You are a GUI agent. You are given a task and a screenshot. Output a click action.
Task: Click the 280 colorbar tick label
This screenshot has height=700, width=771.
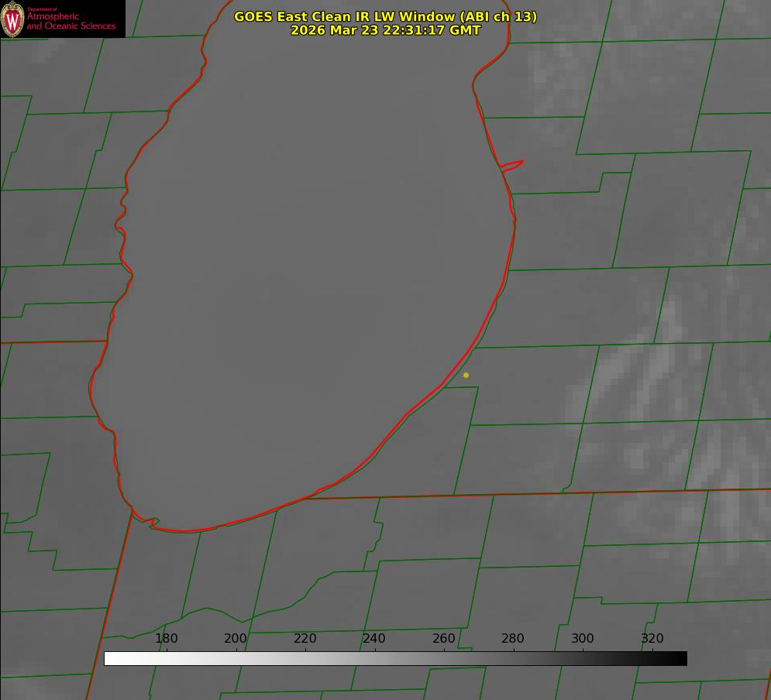pyautogui.click(x=513, y=639)
